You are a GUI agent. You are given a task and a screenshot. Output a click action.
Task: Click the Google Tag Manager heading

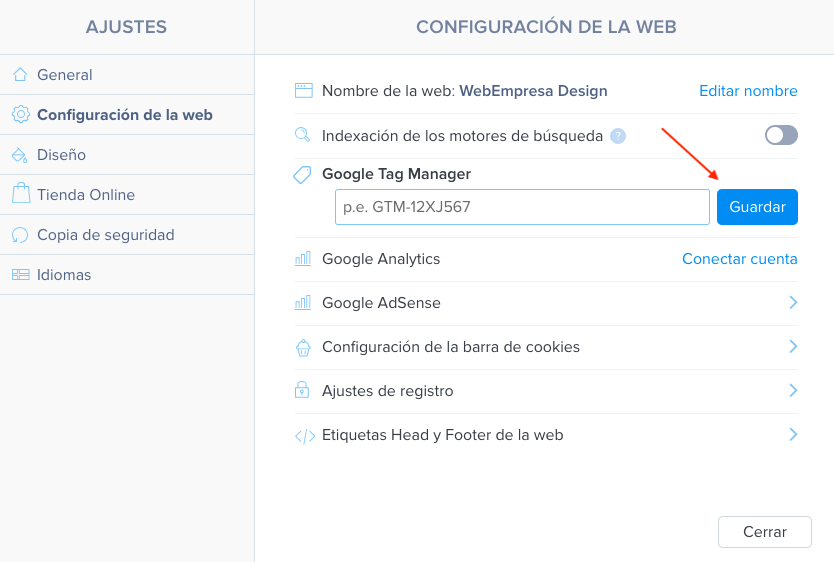(396, 174)
